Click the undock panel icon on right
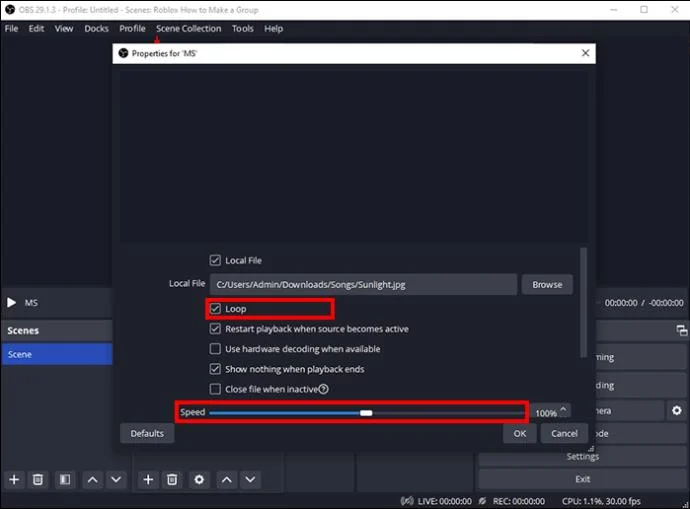 click(682, 330)
